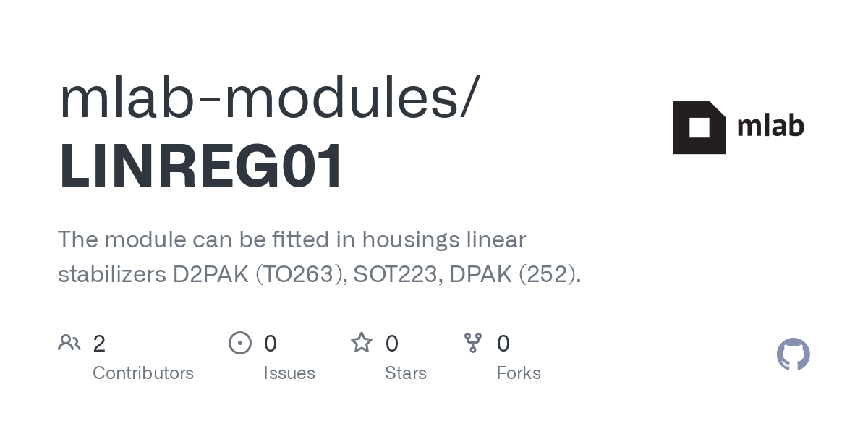Click the black square mlab logo icon

click(x=699, y=128)
